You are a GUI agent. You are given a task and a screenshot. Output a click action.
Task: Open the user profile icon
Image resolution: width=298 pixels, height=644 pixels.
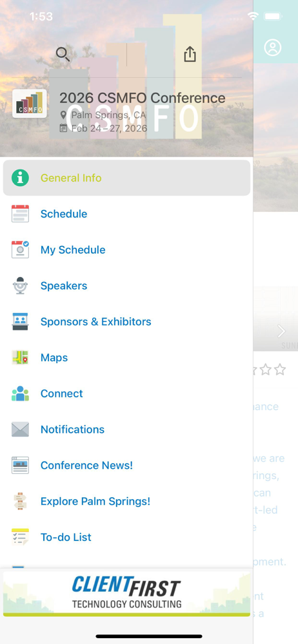[272, 48]
